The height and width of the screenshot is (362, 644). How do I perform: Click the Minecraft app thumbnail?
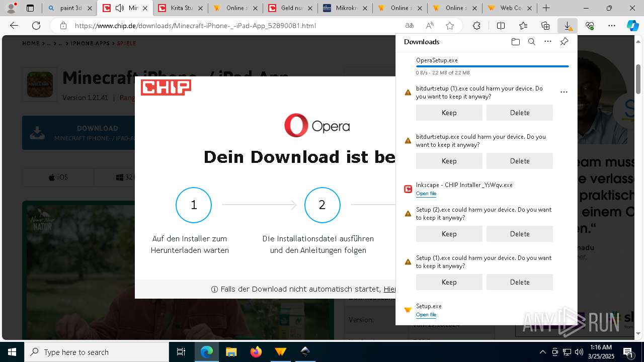pos(40,84)
